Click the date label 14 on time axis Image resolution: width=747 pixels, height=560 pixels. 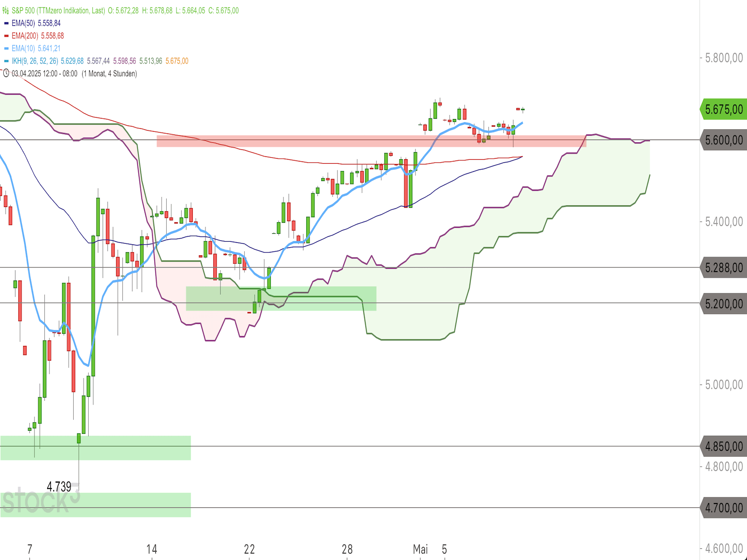pos(152,549)
